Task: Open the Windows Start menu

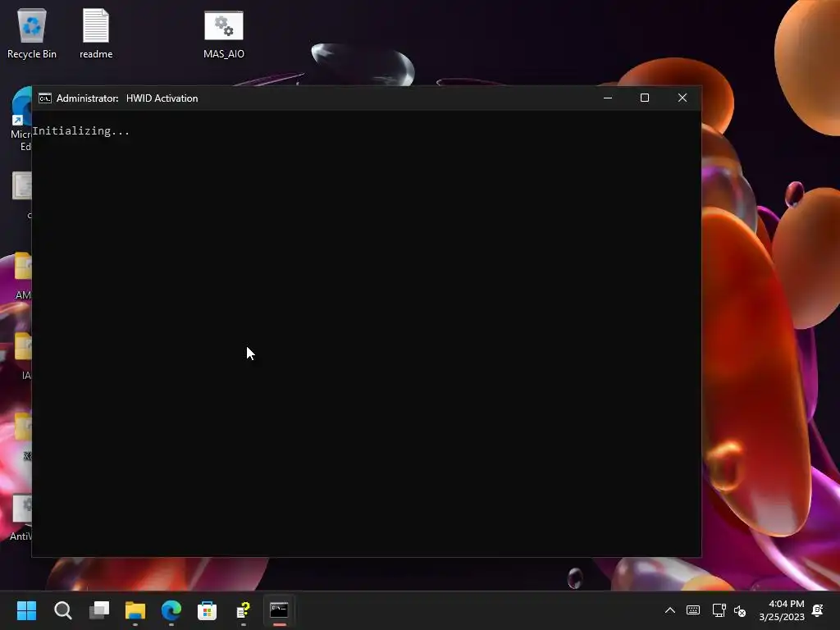Action: click(27, 610)
